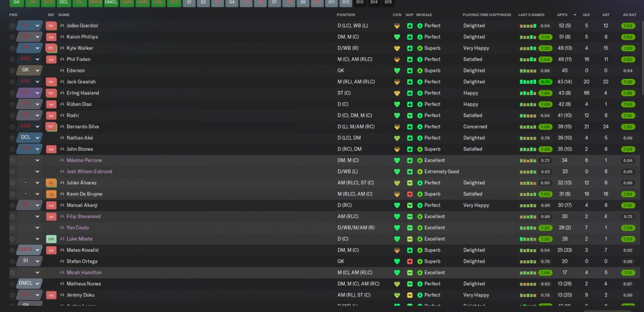Viewport: 644px width, 312px height.
Task: Toggle the picked checkmark for Kevin De Bruyne
Action: (13, 194)
